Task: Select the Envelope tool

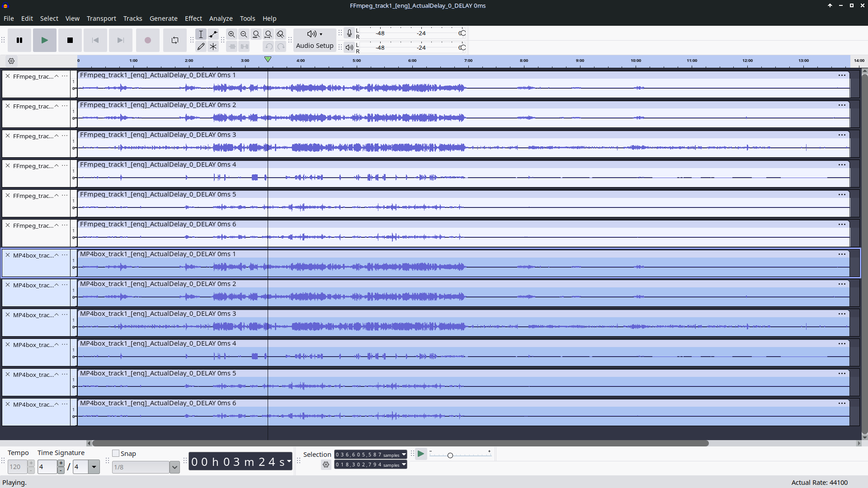Action: tap(213, 34)
